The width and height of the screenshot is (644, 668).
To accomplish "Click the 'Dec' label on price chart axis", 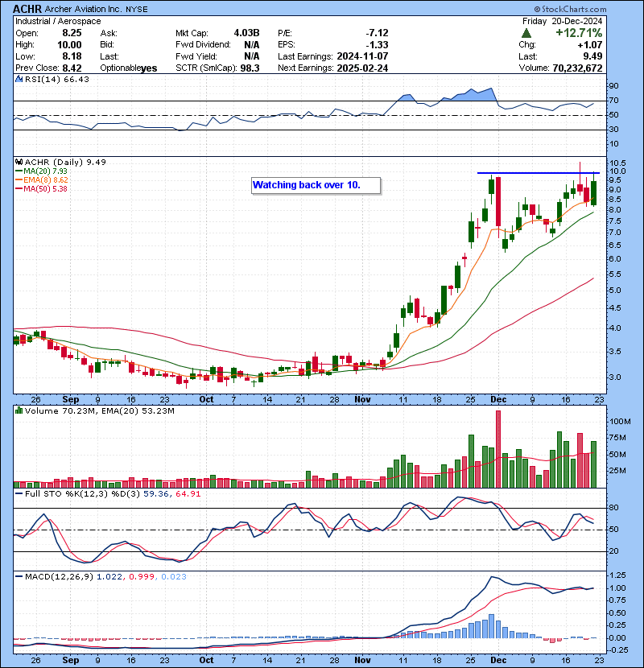I will coord(498,400).
